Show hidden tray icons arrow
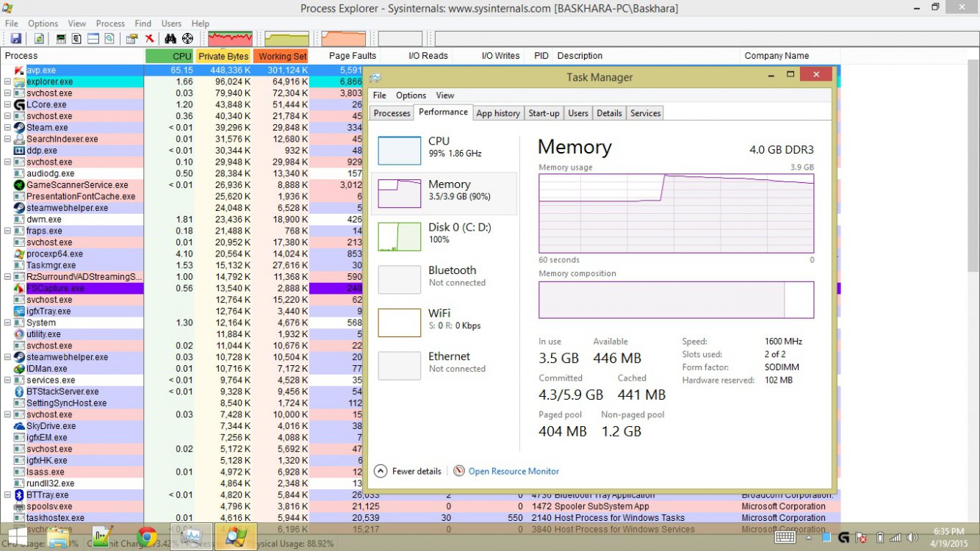 [809, 538]
